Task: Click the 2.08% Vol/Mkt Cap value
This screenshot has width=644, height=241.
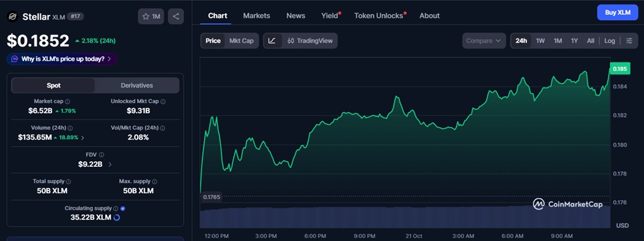Action: coord(138,137)
